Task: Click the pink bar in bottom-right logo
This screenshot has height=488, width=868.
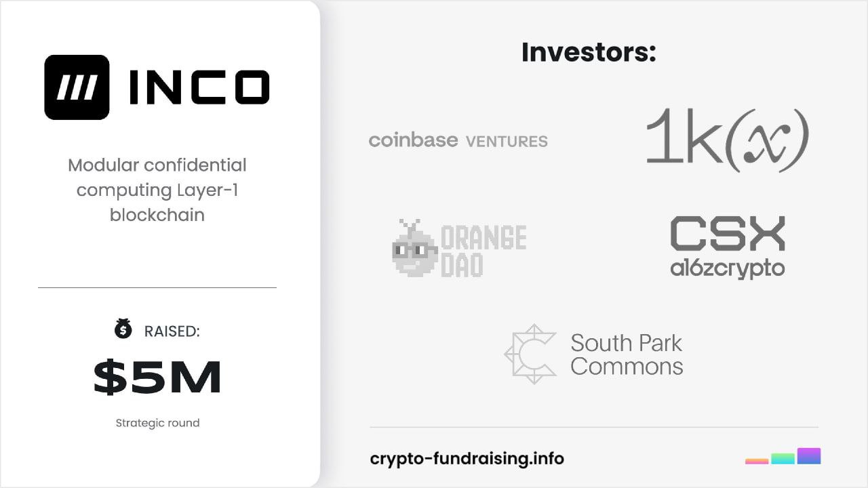Action: pyautogui.click(x=756, y=461)
